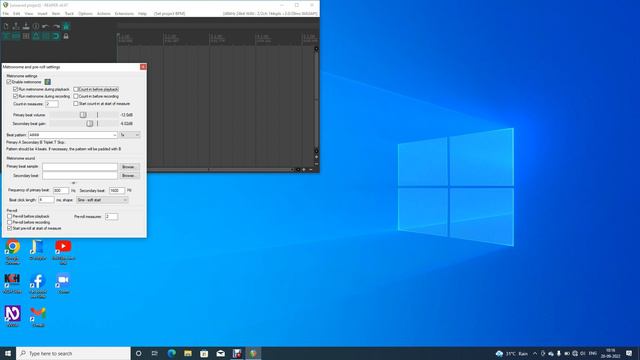Open the Options menu

[x=85, y=13]
